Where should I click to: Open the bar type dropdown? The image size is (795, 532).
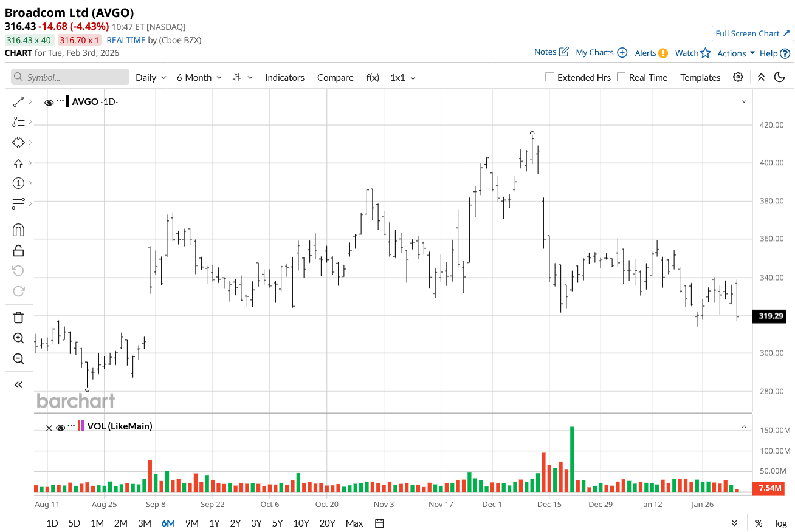pos(243,77)
